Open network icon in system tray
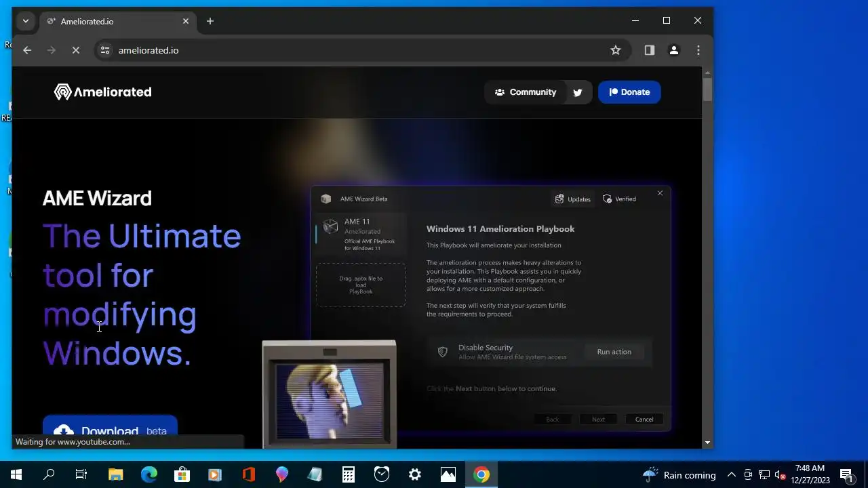 click(x=764, y=474)
